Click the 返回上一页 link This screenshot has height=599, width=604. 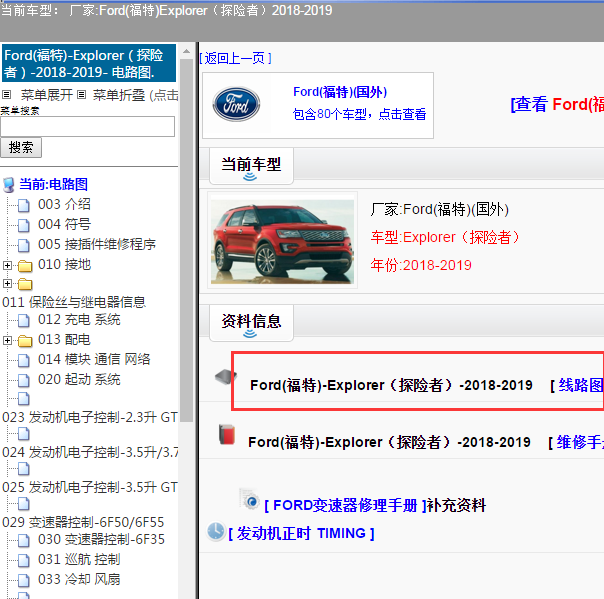[x=235, y=59]
